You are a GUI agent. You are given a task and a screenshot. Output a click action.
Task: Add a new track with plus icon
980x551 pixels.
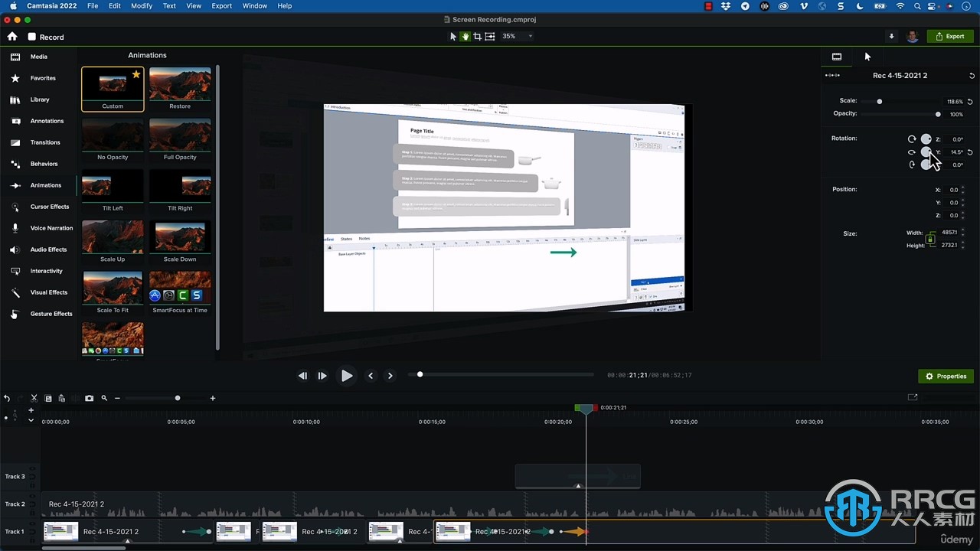31,410
